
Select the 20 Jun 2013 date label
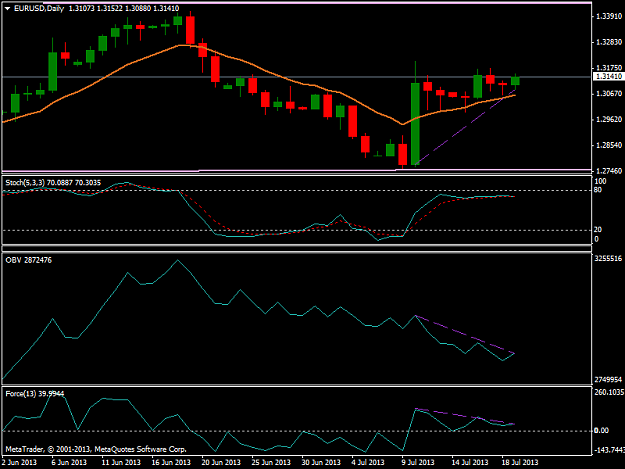[221, 462]
